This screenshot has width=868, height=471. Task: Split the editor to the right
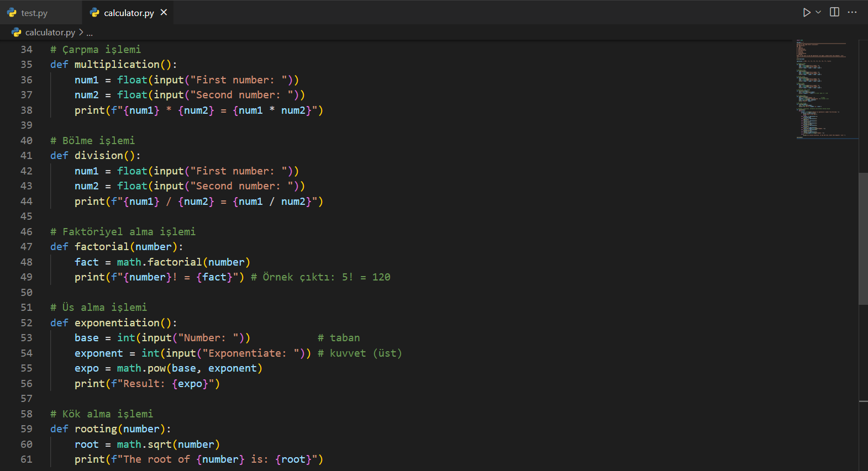tap(834, 12)
